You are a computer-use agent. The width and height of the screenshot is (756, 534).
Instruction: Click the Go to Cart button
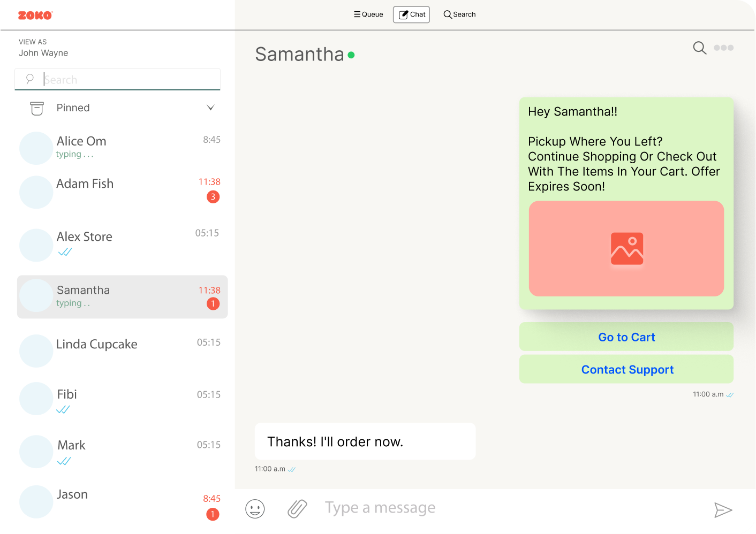pos(626,337)
